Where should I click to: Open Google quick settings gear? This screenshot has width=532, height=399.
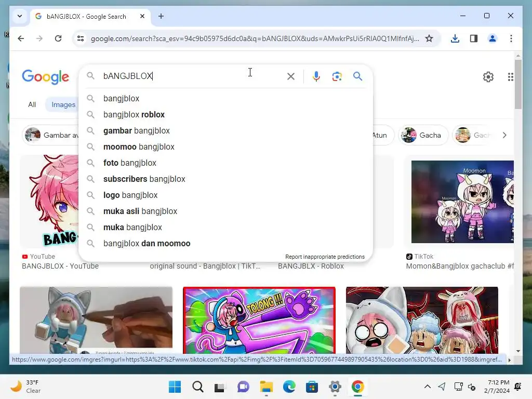coord(488,77)
